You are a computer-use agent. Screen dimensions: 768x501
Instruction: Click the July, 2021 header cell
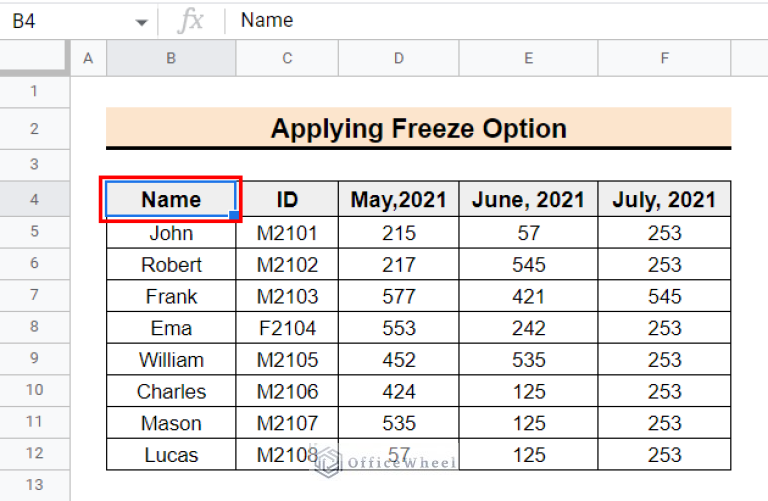click(x=664, y=200)
